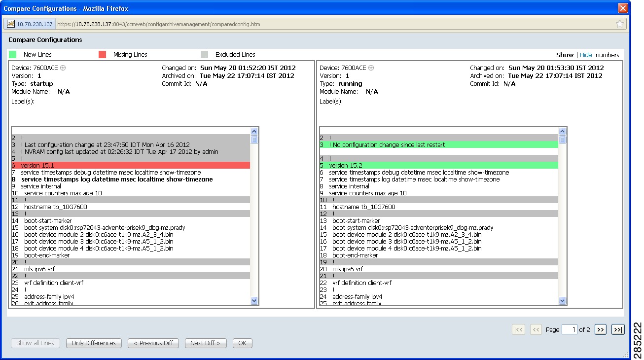Viewport: 644px width, 360px height.
Task: Click the OK button
Action: (242, 343)
